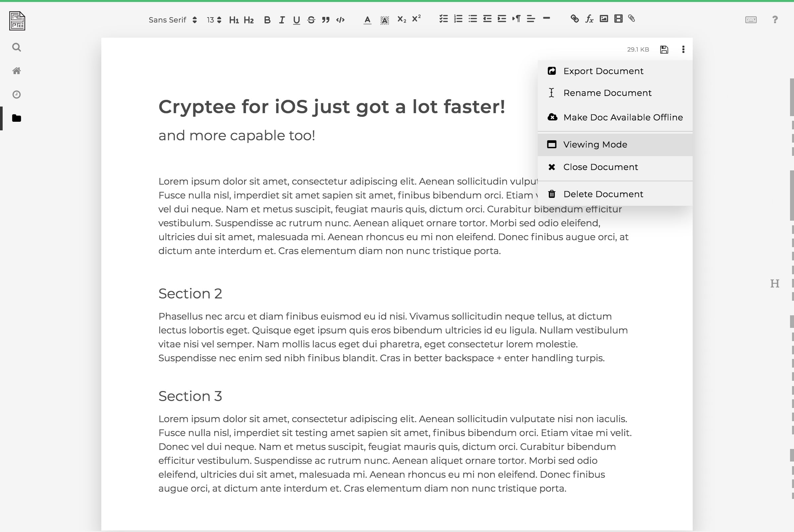Toggle the blockquote formatting icon
This screenshot has width=794, height=532.
(x=325, y=19)
